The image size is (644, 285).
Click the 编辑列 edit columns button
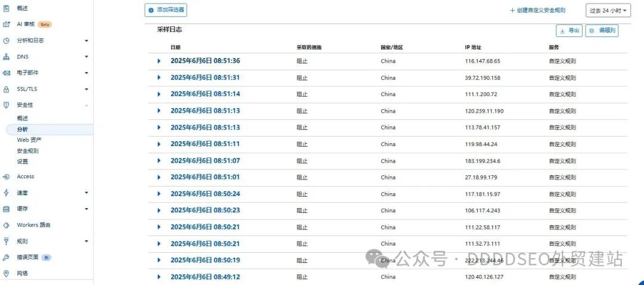[602, 30]
